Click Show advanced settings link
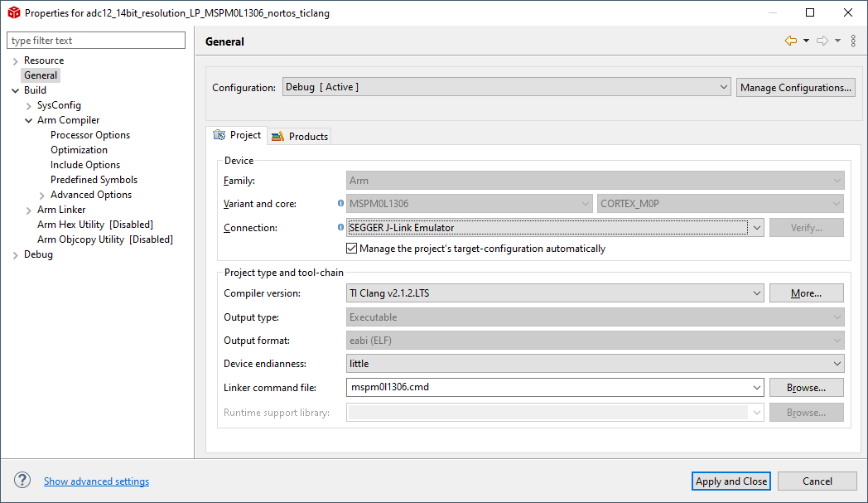This screenshot has width=868, height=503. [96, 481]
